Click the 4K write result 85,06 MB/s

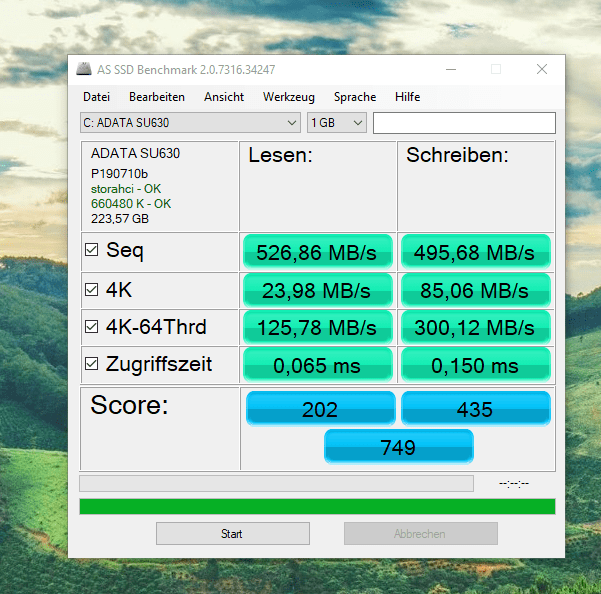[475, 290]
